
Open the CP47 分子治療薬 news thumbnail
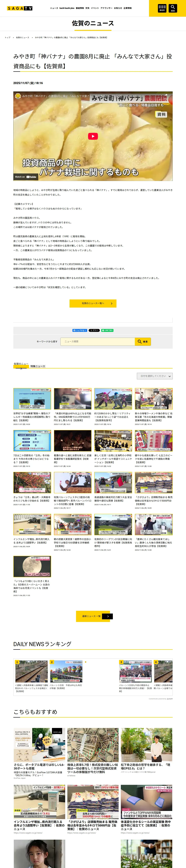32,399
